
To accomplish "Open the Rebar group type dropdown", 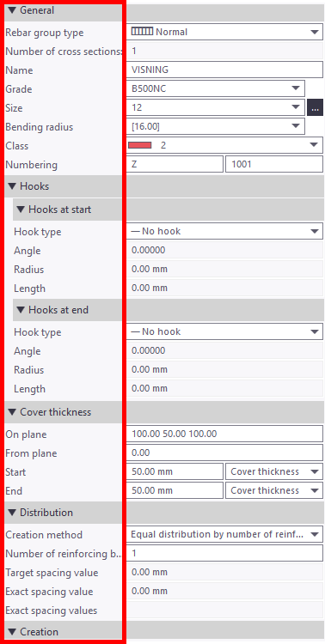I will (x=224, y=32).
